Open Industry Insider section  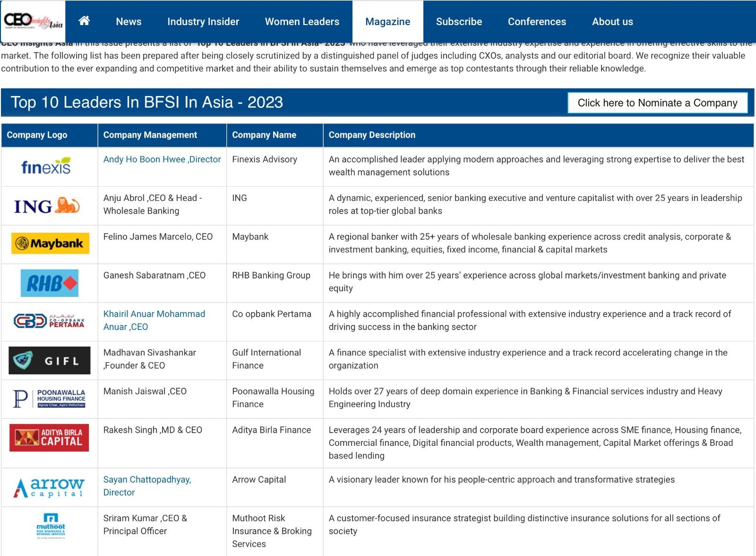tap(203, 22)
